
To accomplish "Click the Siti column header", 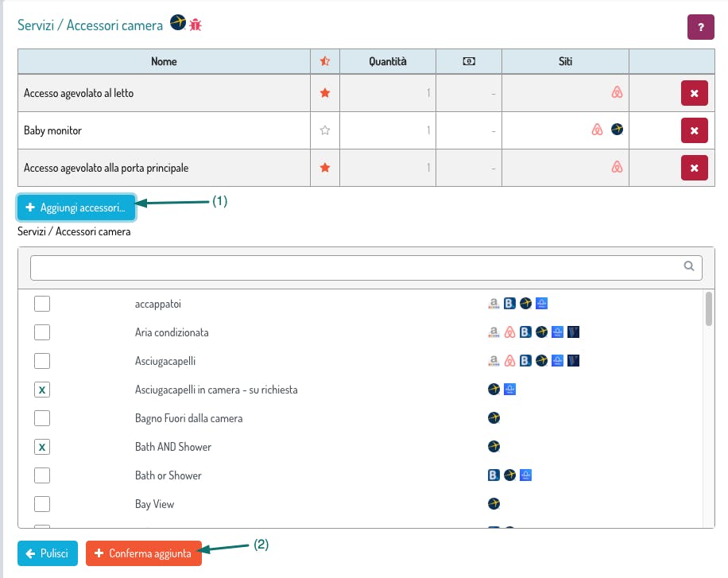I will tap(565, 61).
